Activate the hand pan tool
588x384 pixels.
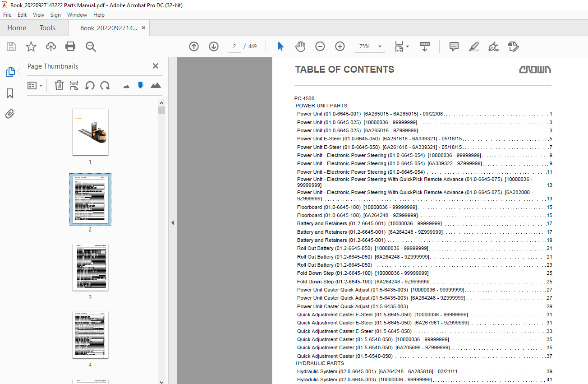tap(300, 46)
